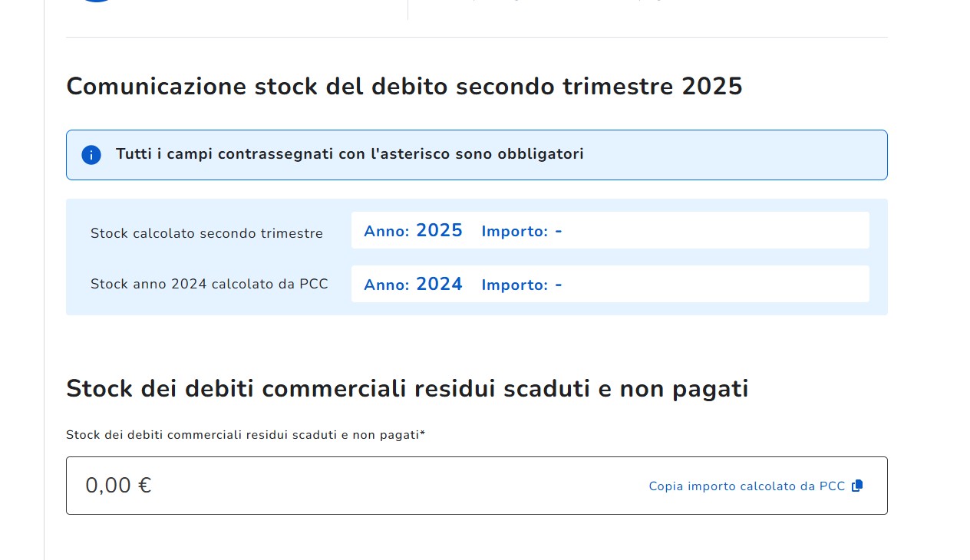The width and height of the screenshot is (970, 560).
Task: Click "Importo:" label in the 2024 row
Action: [x=514, y=285]
